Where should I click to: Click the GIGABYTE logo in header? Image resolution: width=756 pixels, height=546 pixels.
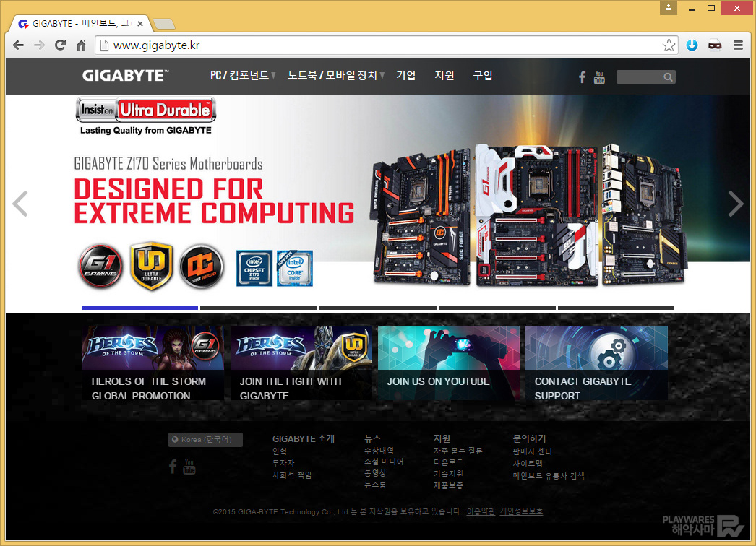click(x=125, y=76)
